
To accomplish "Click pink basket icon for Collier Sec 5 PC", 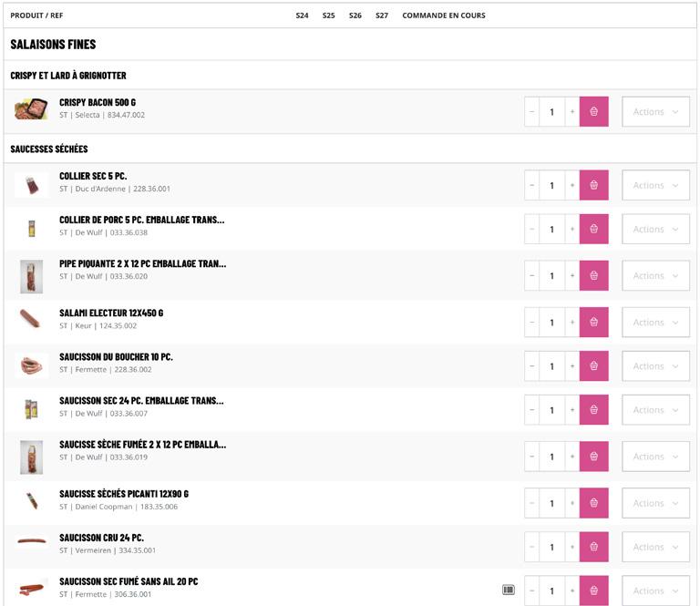I will pyautogui.click(x=593, y=185).
